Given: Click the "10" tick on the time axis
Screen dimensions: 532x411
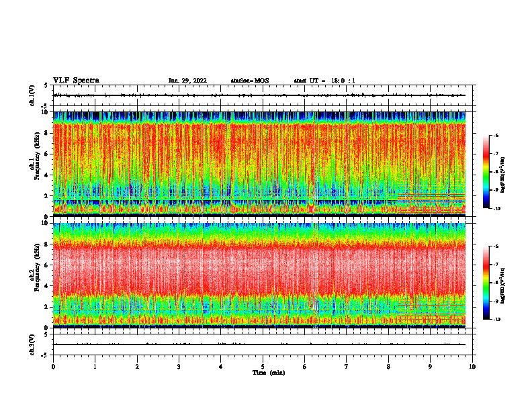Looking at the screenshot, I should coord(472,367).
